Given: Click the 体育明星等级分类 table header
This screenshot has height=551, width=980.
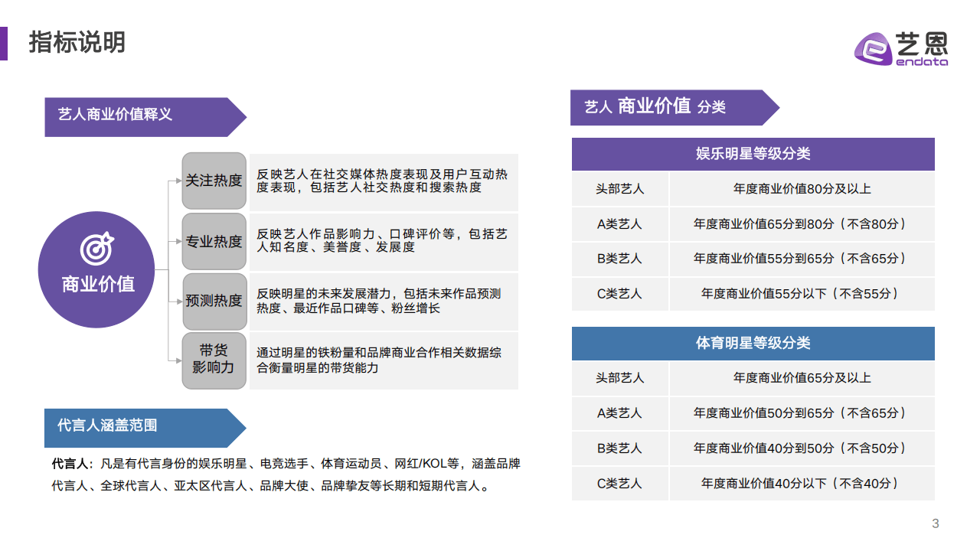Looking at the screenshot, I should coord(753,344).
